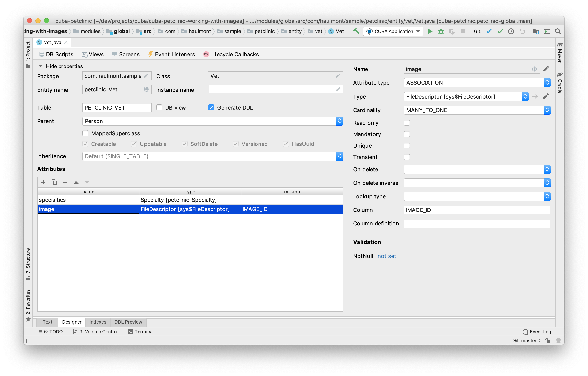Open the project structure icon

point(536,31)
